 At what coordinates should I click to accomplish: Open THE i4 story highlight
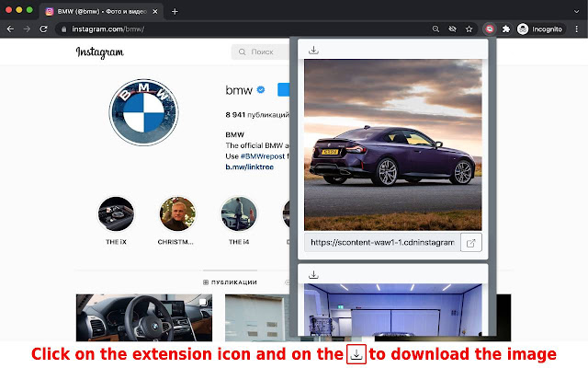[x=239, y=214]
